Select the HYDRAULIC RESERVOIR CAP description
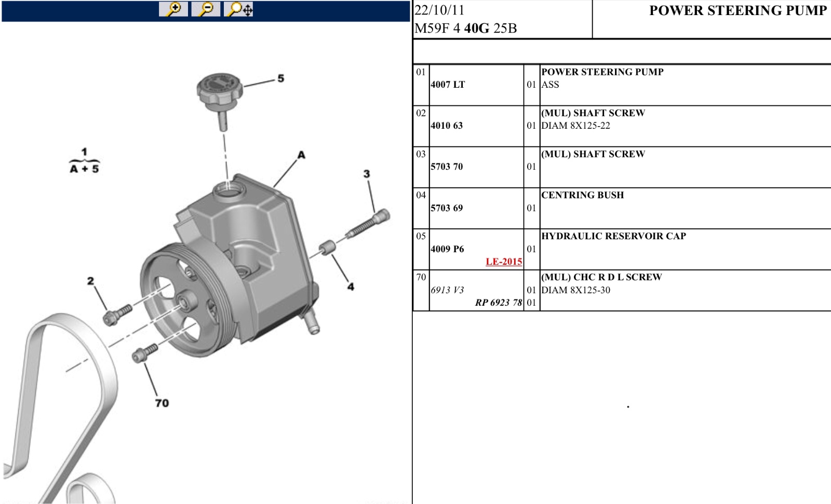Screen dimensions: 831x504 coord(613,236)
